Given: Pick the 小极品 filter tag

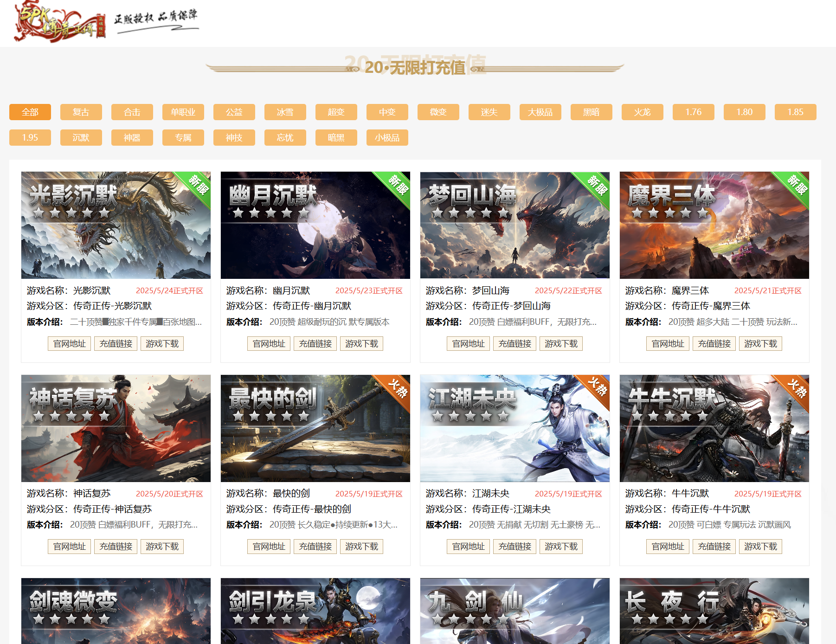Looking at the screenshot, I should click(387, 138).
